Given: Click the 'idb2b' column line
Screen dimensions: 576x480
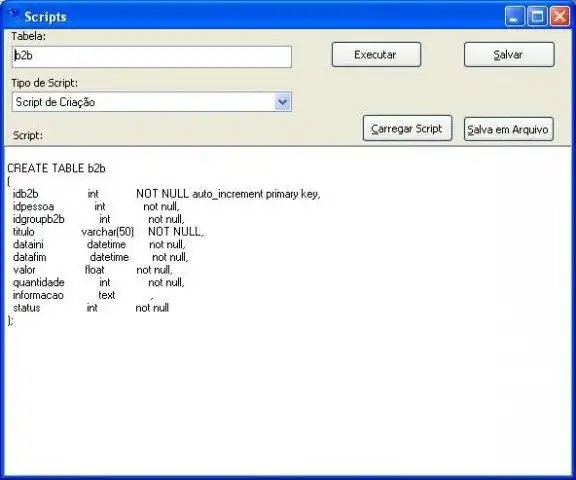Looking at the screenshot, I should [166, 194].
